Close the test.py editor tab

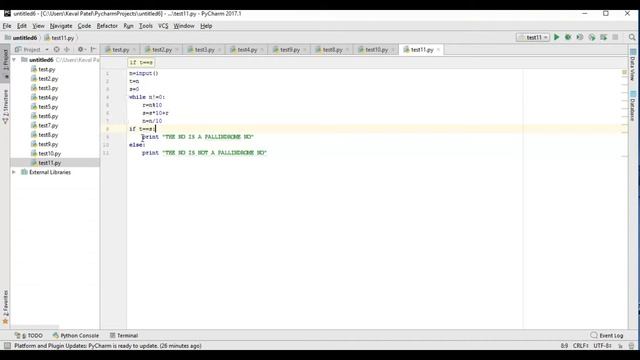pyautogui.click(x=134, y=50)
